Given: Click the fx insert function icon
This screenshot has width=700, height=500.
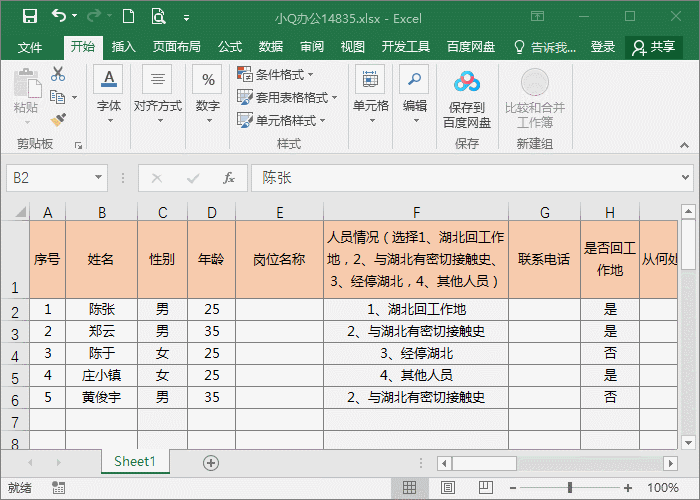Looking at the screenshot, I should point(229,178).
